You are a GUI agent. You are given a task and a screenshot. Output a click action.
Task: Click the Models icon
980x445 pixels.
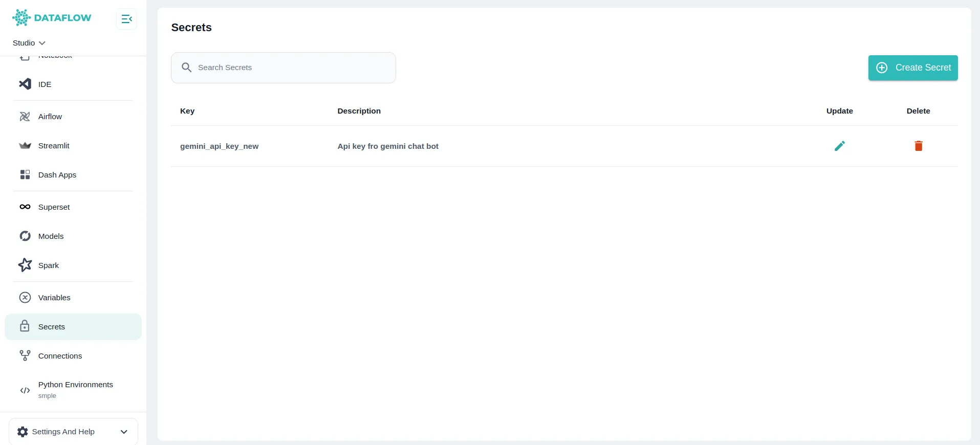(25, 236)
